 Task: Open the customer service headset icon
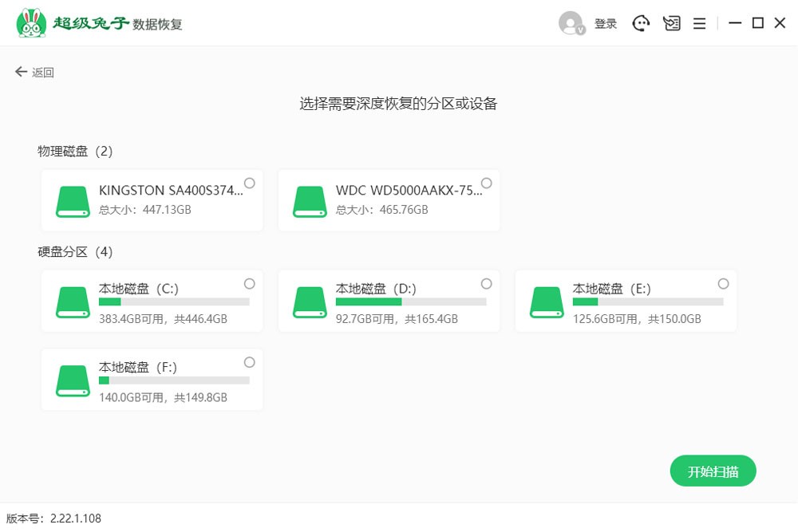[x=642, y=23]
